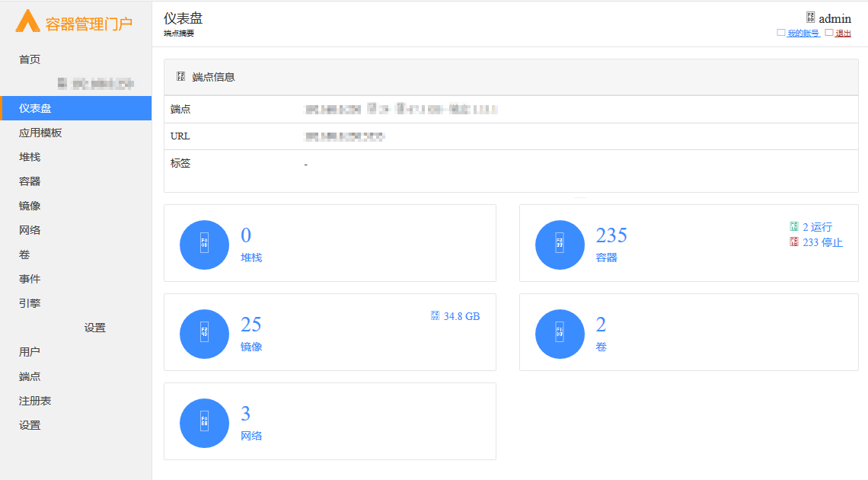Click the admin username text
This screenshot has height=480, width=868.
[834, 18]
